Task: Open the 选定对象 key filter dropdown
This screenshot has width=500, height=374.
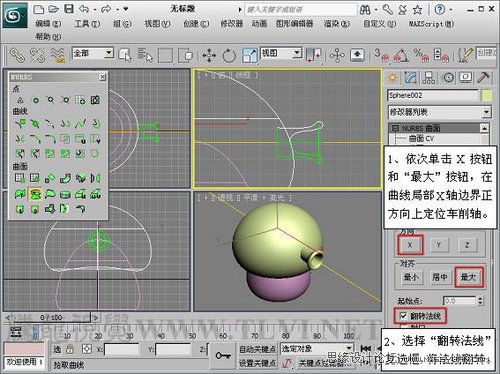Action: click(349, 349)
